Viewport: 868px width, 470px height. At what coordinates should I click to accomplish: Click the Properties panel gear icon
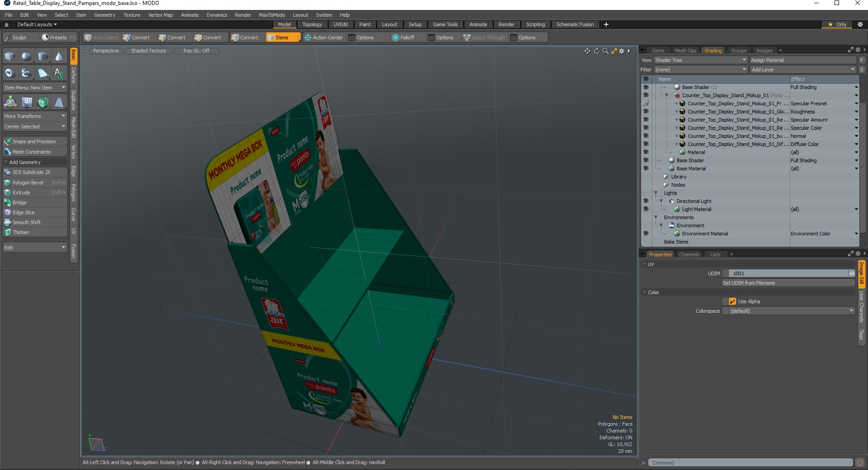coord(858,254)
